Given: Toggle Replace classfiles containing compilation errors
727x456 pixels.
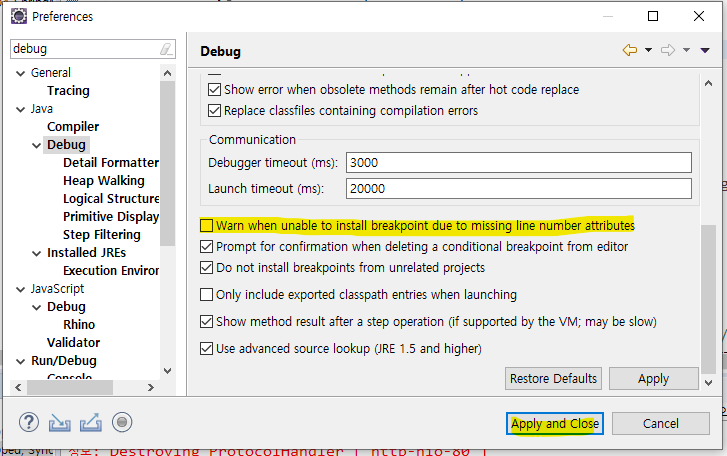Looking at the screenshot, I should click(214, 111).
